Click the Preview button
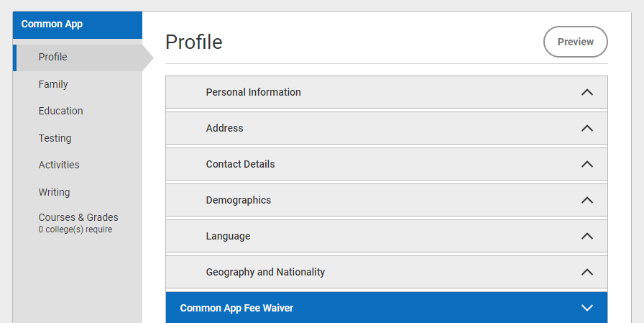The image size is (644, 323). coord(576,42)
